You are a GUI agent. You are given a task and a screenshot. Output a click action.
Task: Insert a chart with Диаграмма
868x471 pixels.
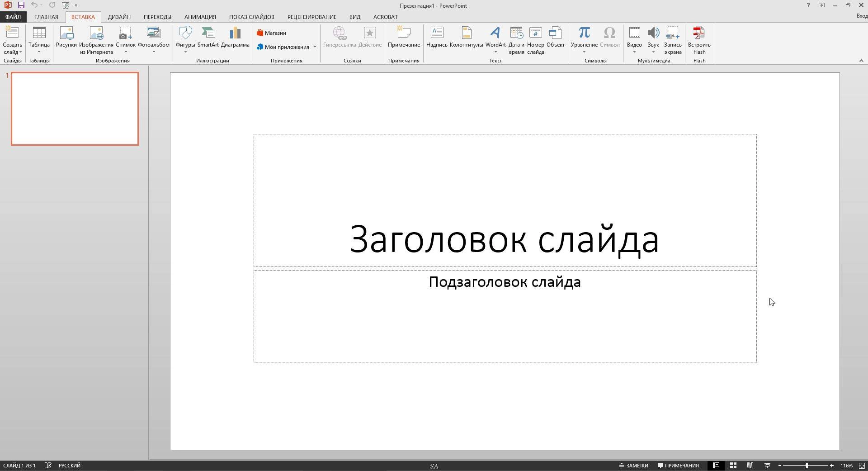(235, 37)
